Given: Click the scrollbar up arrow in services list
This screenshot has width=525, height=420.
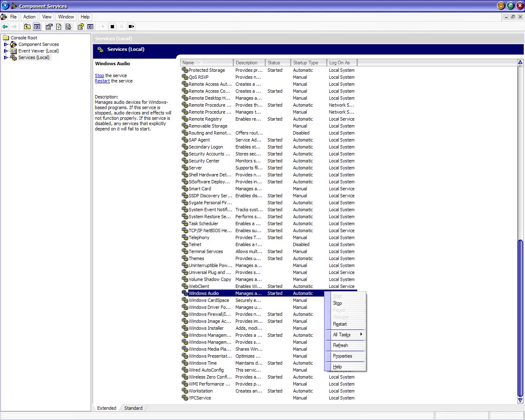Looking at the screenshot, I should [520, 62].
